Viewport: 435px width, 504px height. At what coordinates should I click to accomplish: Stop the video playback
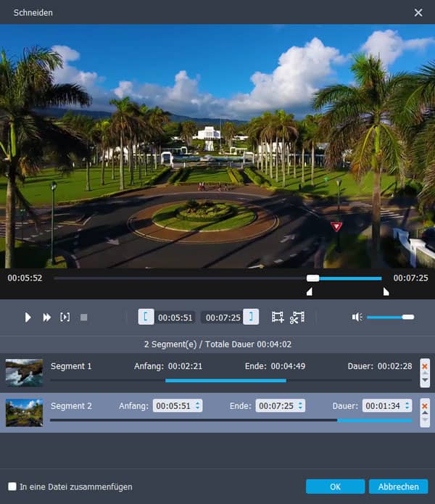[x=83, y=317]
